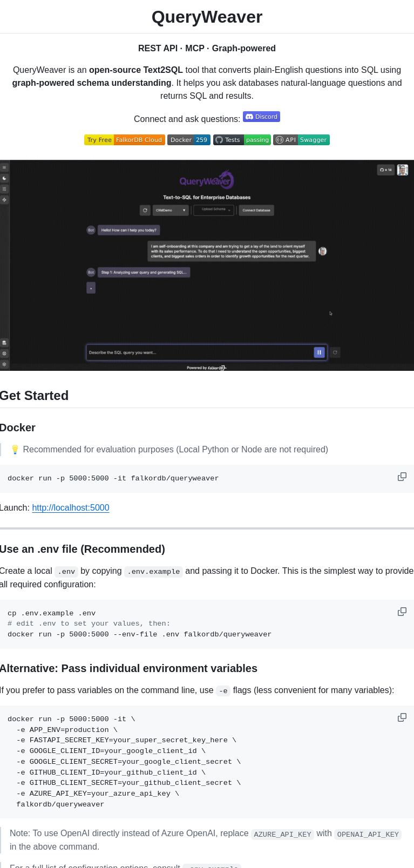Copy the docker run command with the copy icon
414x868 pixels.
402,477
